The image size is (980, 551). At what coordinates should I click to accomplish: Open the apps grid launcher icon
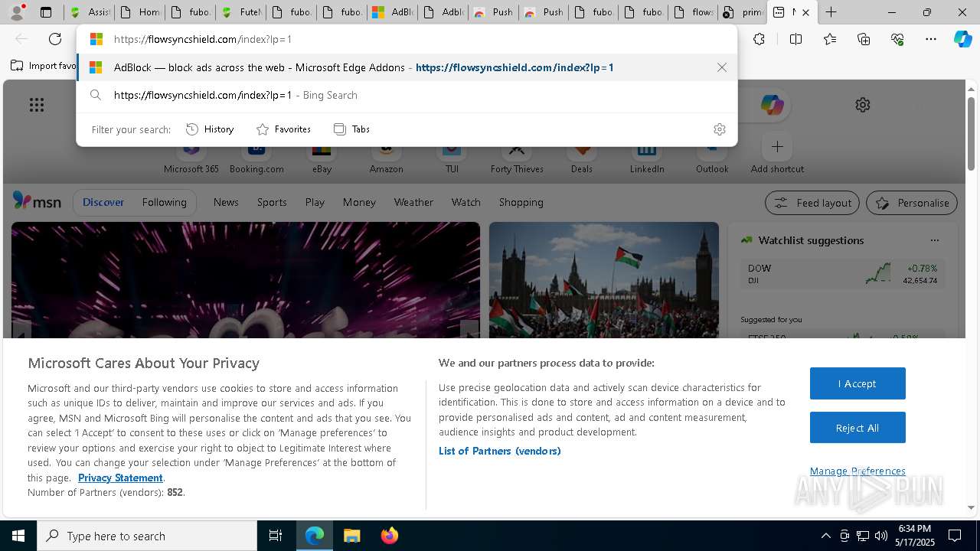pos(37,105)
